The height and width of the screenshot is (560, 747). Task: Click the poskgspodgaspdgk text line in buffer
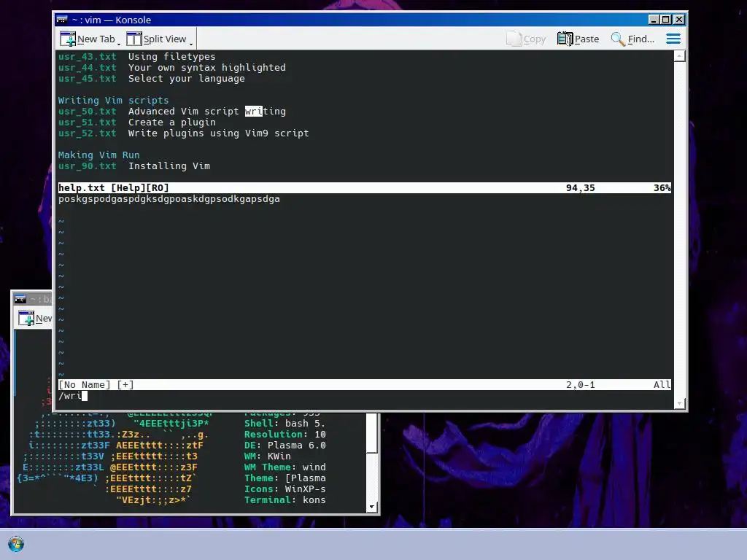pyautogui.click(x=169, y=199)
